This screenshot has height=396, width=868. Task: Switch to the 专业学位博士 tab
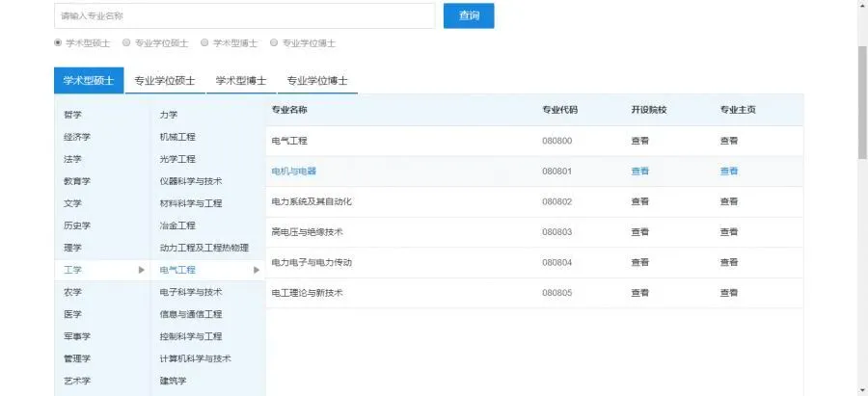click(317, 81)
